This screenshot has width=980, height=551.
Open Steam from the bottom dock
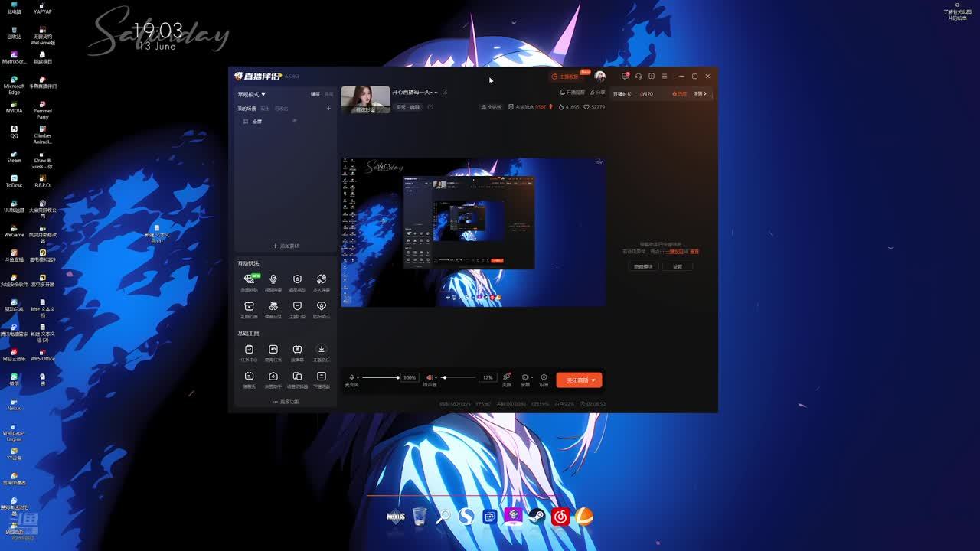click(x=537, y=517)
